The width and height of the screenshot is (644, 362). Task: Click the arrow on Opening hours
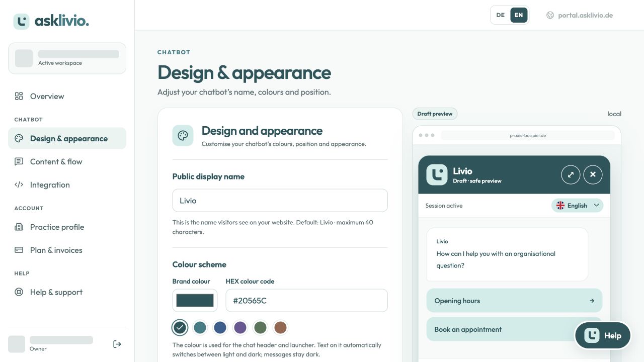point(592,301)
